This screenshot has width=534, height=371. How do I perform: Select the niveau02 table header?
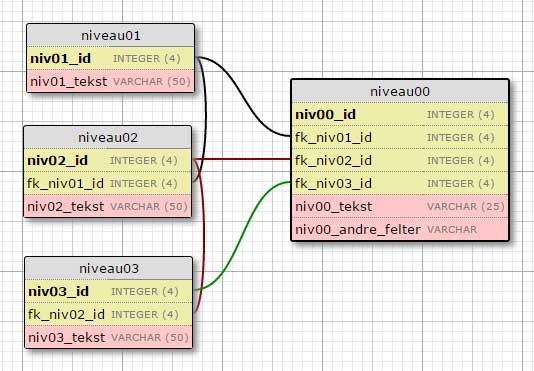(x=108, y=138)
